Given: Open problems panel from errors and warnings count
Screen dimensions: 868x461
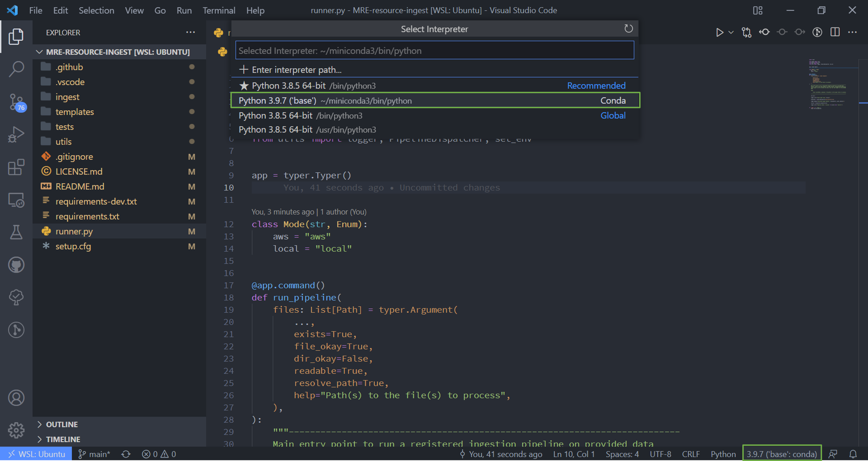Looking at the screenshot, I should (159, 454).
